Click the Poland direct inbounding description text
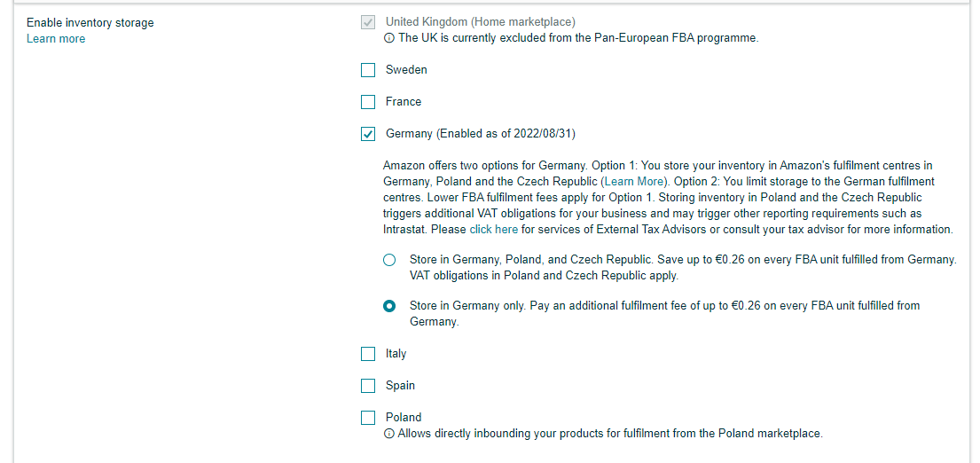This screenshot has width=980, height=463. click(610, 433)
